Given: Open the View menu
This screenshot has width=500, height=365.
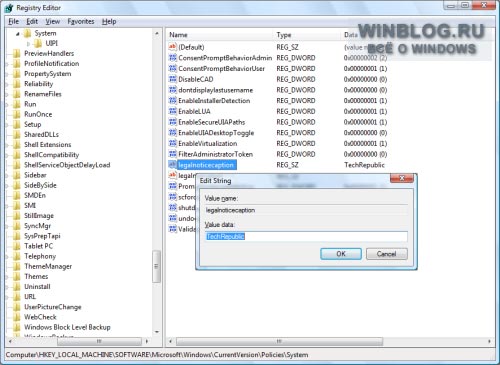Looking at the screenshot, I should (53, 21).
